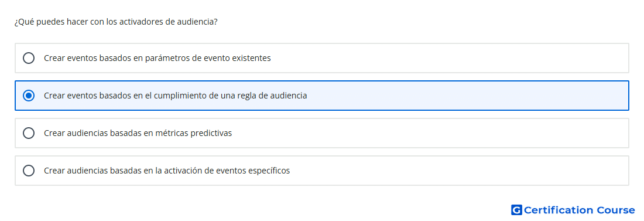Click the blue G logo icon

[516, 210]
